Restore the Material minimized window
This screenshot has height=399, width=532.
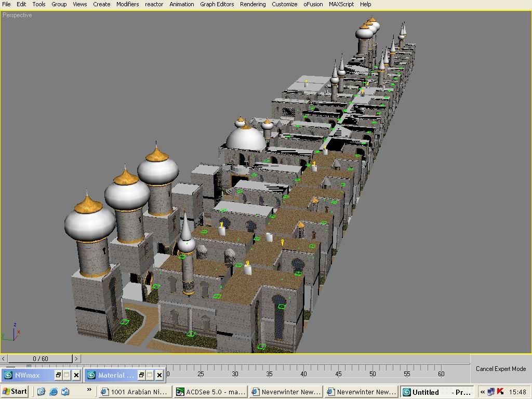click(141, 375)
